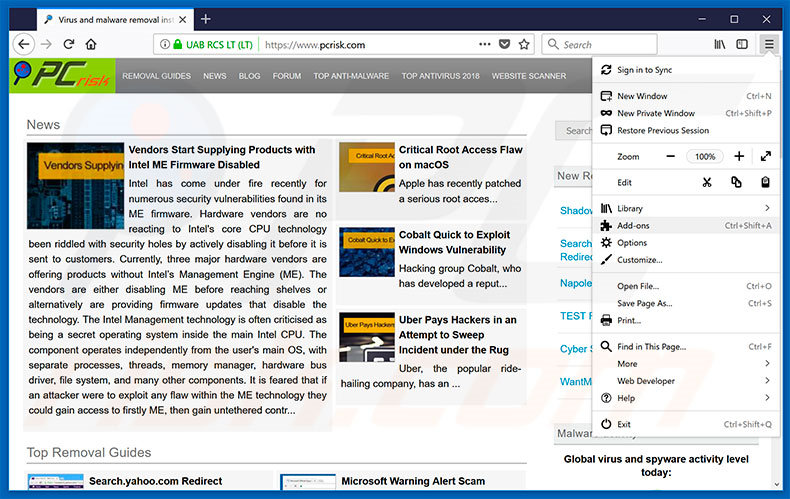This screenshot has width=790, height=499.
Task: Choose Open File... menu entry
Action: point(685,286)
